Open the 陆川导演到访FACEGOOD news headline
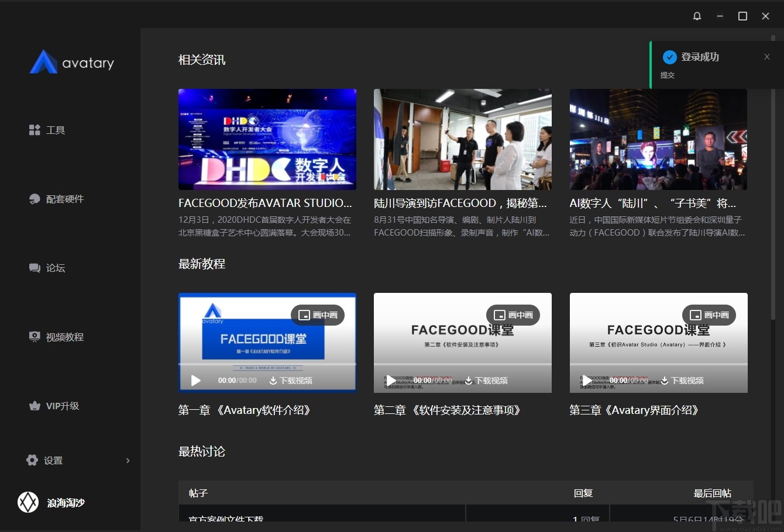 [x=460, y=203]
